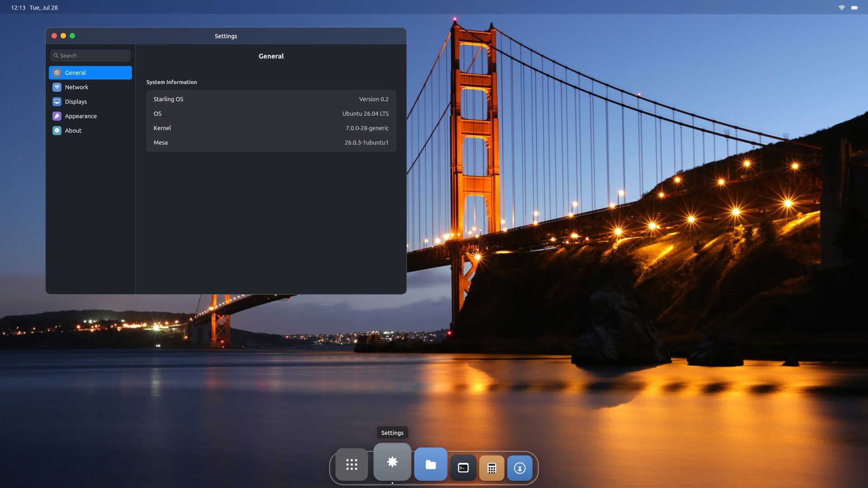868x488 pixels.
Task: Click the Settings window title text
Action: (226, 36)
